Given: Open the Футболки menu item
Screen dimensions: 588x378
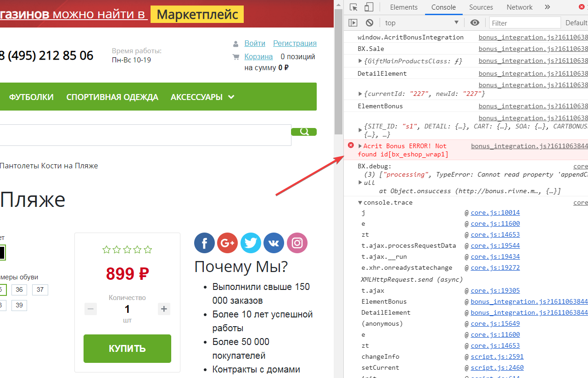Looking at the screenshot, I should [x=31, y=97].
